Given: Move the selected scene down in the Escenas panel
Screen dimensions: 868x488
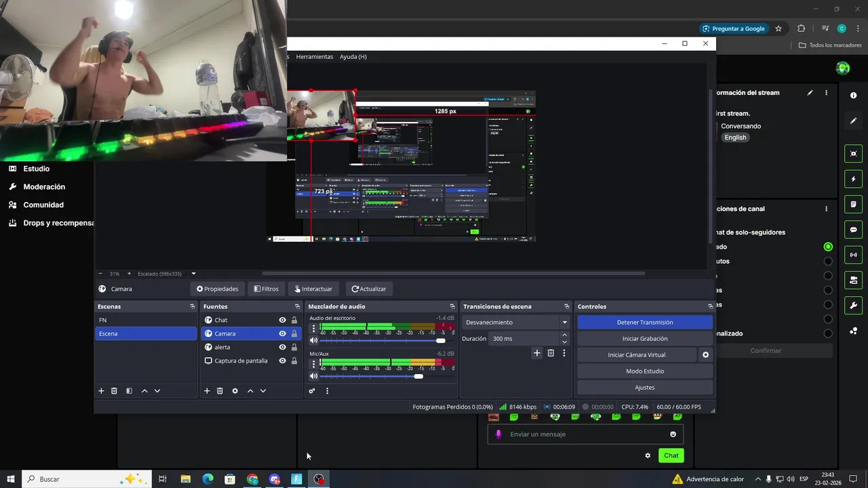Looking at the screenshot, I should 157,391.
